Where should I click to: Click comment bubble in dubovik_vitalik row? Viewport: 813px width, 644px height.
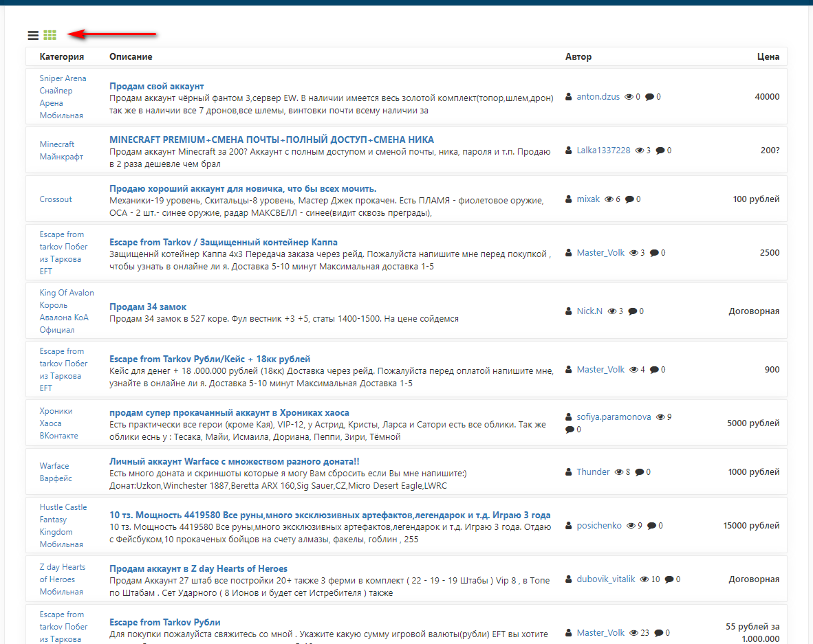click(669, 579)
